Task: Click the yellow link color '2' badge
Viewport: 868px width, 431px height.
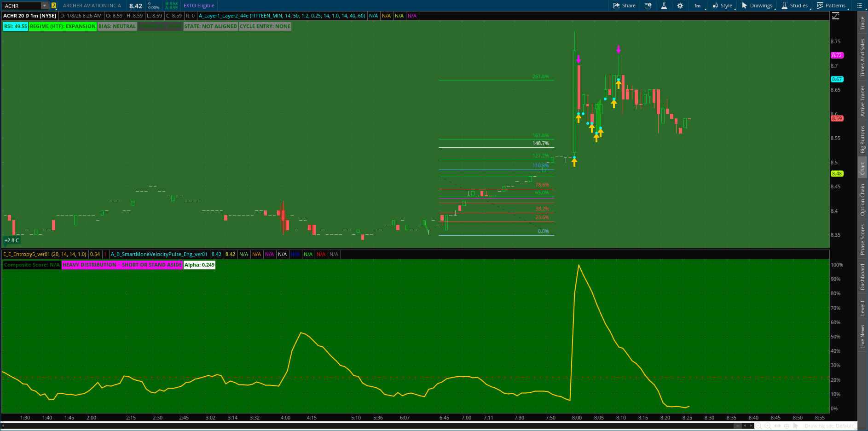Action: [54, 6]
